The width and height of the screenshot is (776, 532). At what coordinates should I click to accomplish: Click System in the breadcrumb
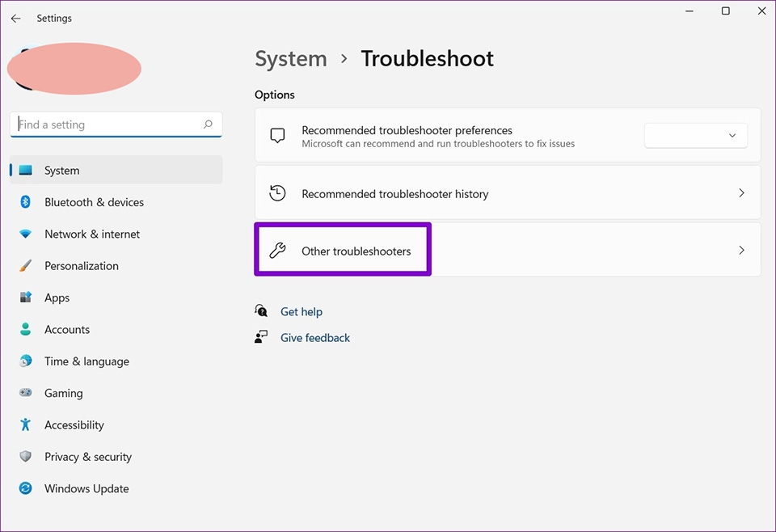pyautogui.click(x=291, y=59)
